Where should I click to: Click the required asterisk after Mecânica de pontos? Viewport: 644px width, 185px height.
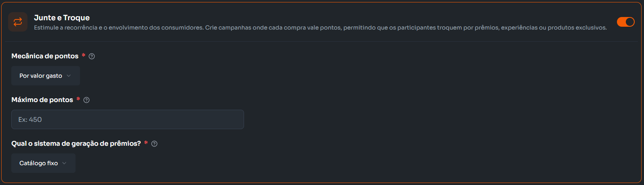click(84, 55)
